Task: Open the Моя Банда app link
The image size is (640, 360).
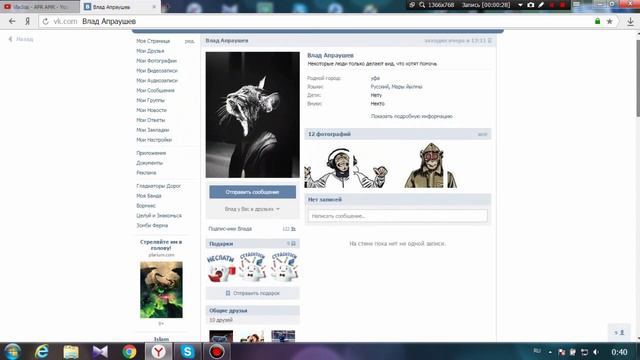Action: click(x=149, y=196)
